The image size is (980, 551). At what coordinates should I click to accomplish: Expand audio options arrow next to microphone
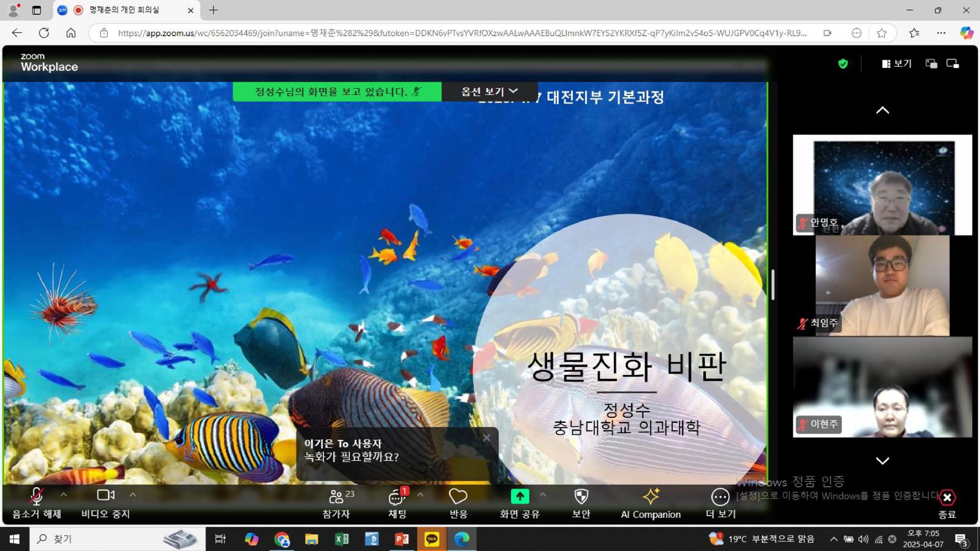pos(63,494)
